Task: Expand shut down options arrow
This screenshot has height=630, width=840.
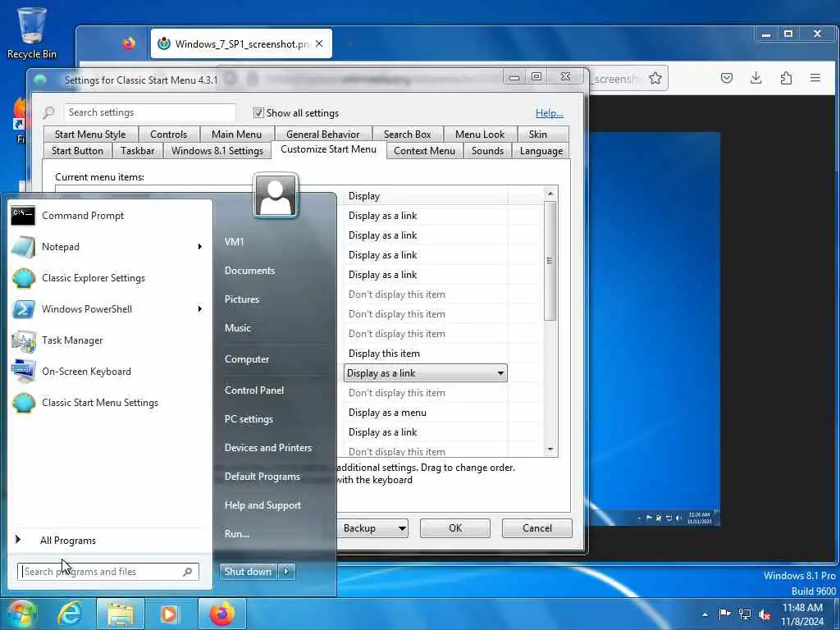Action: click(x=286, y=572)
